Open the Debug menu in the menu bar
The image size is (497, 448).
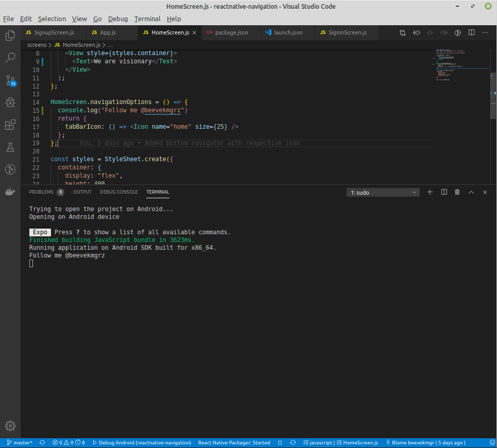coord(117,19)
